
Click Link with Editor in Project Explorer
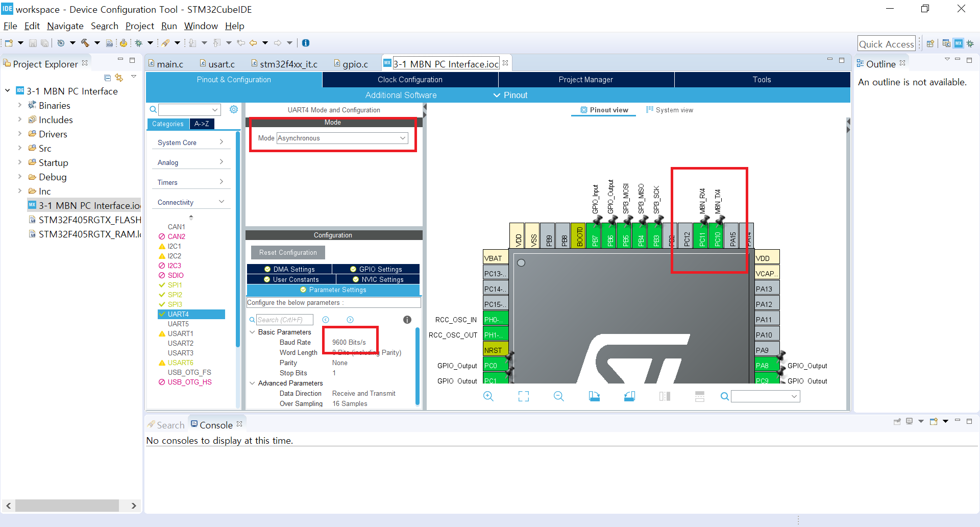click(119, 78)
